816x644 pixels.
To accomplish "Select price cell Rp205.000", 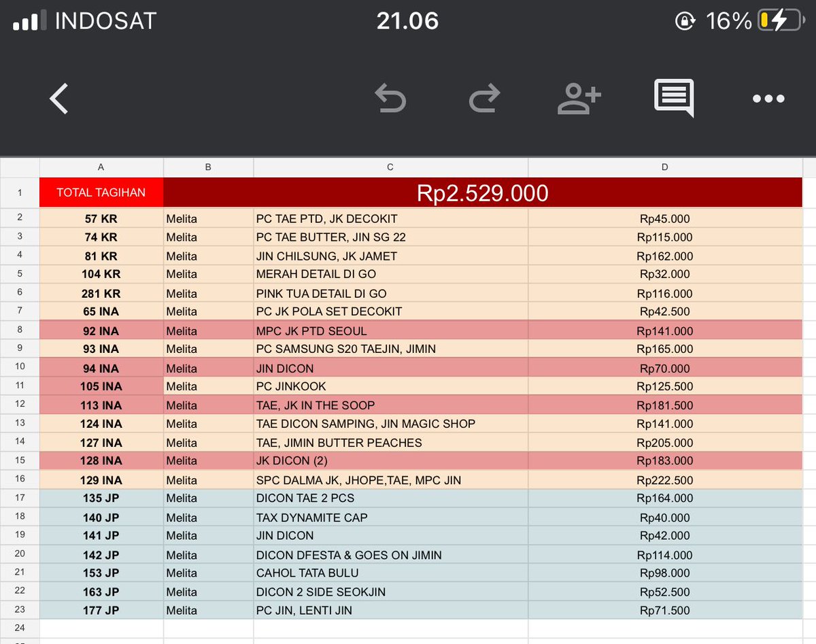I will (665, 442).
